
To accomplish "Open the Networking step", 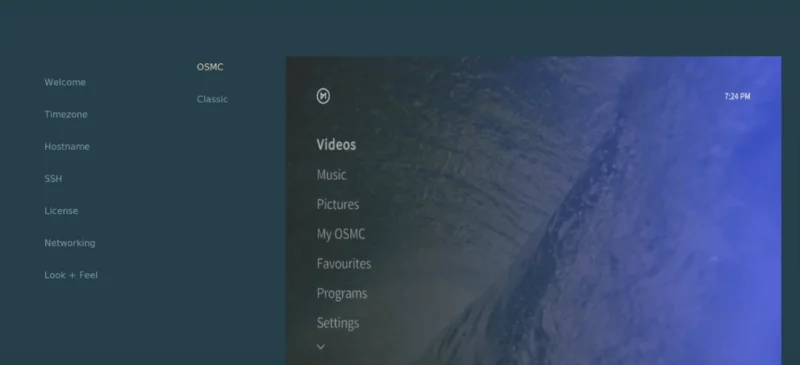I will pos(70,243).
